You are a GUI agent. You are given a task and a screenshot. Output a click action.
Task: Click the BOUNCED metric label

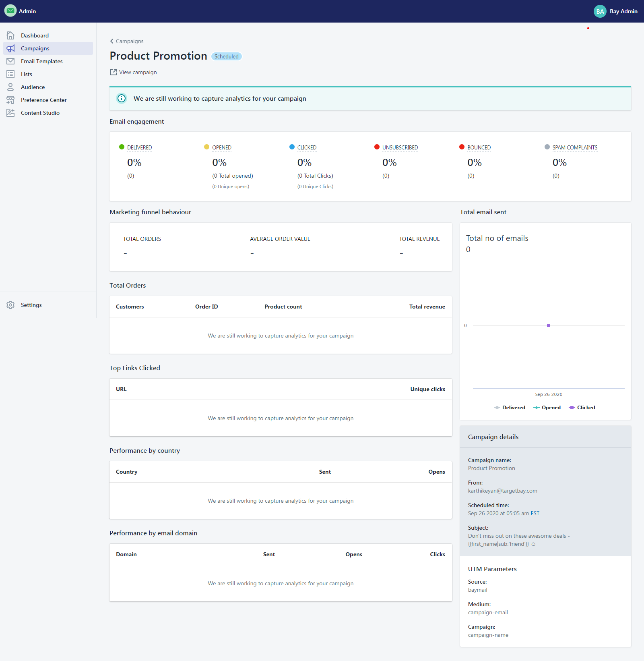click(x=479, y=147)
